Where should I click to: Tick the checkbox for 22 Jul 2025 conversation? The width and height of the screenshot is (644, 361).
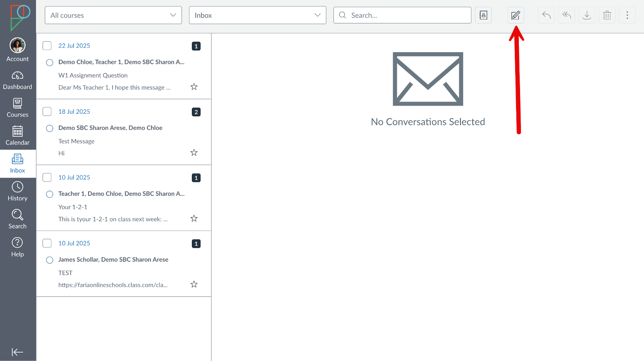coord(47,46)
